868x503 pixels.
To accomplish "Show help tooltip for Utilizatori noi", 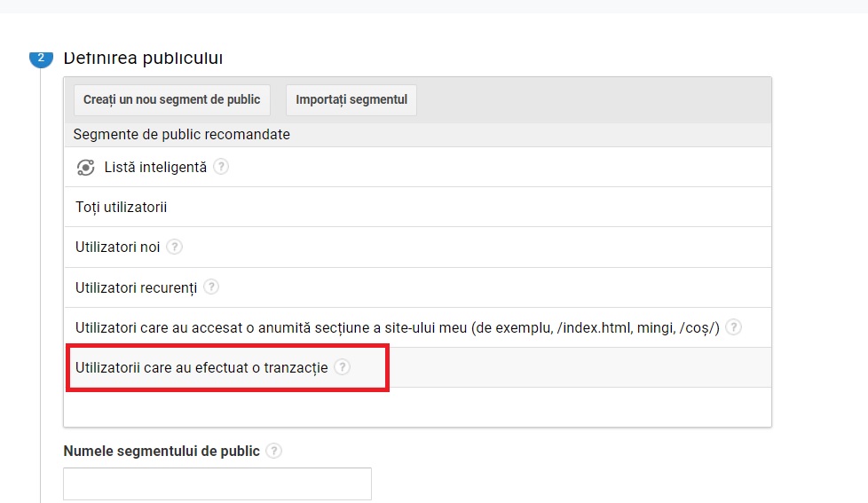I will (174, 247).
